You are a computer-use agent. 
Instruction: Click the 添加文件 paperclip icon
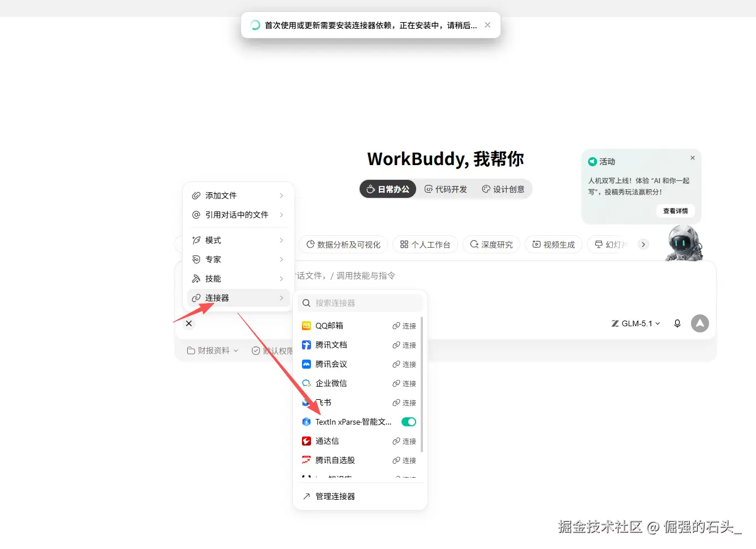click(196, 196)
